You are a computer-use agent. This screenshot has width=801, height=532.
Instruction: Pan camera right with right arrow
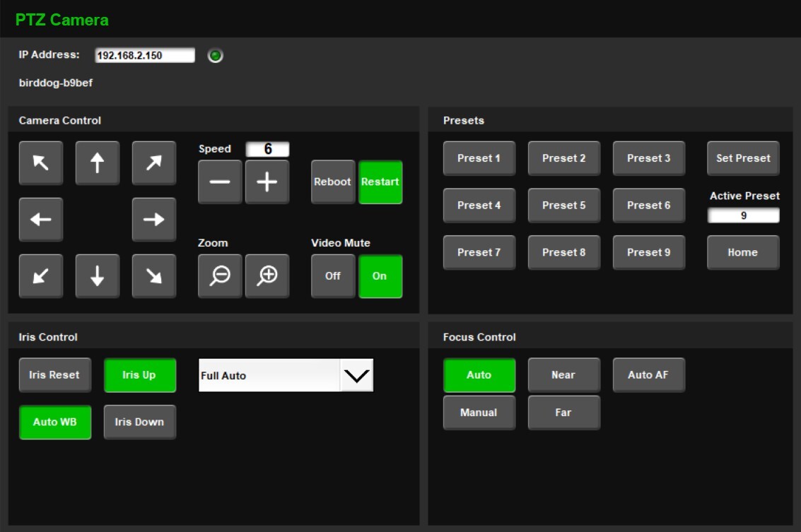coord(154,220)
